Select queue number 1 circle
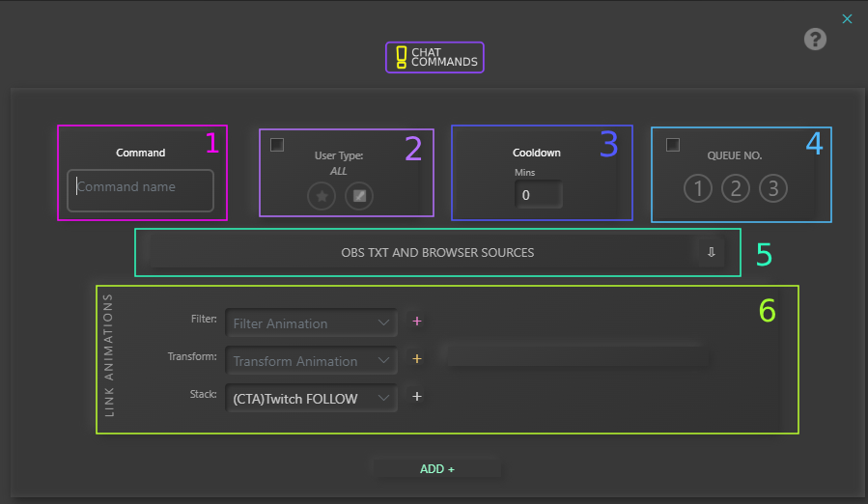The image size is (868, 504). (698, 188)
